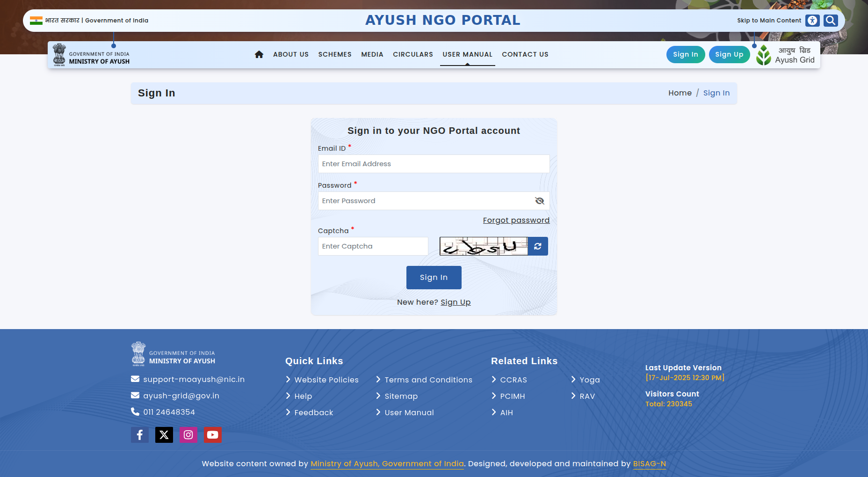Image resolution: width=868 pixels, height=477 pixels.
Task: Click the Ministry of Ayush footer emblem
Action: point(173,354)
